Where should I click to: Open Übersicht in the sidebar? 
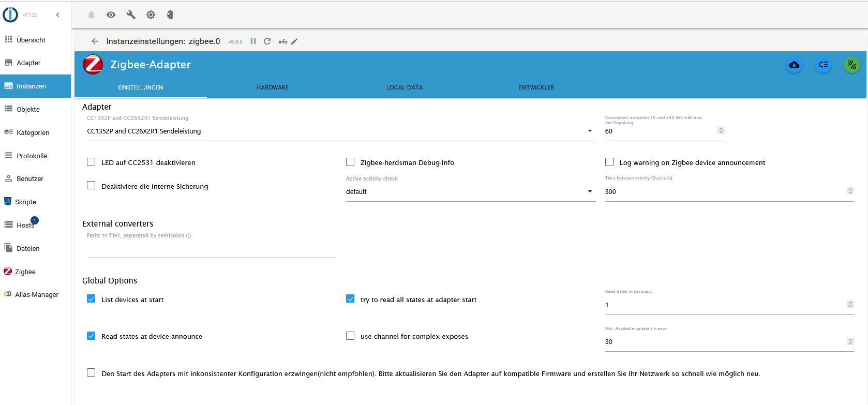tap(35, 40)
